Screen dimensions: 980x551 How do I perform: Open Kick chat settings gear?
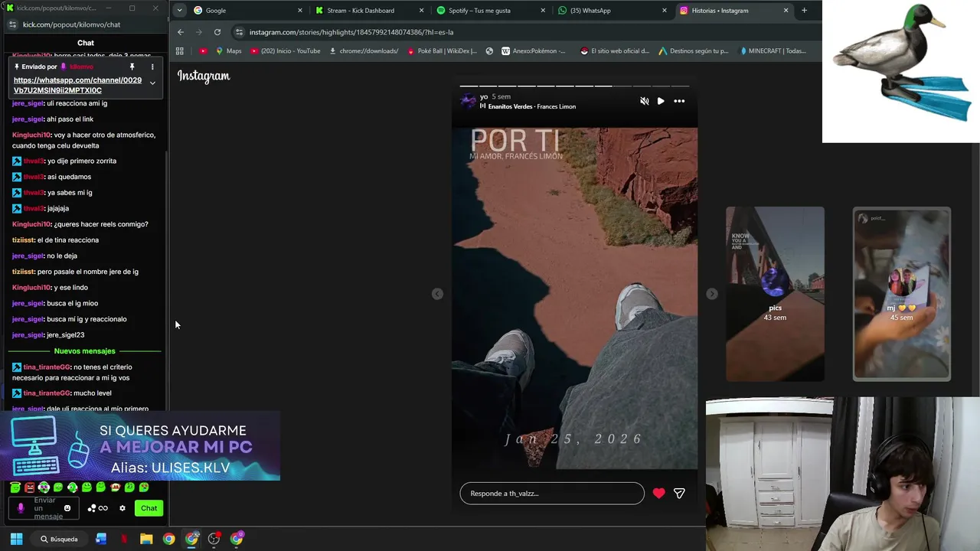tap(122, 508)
